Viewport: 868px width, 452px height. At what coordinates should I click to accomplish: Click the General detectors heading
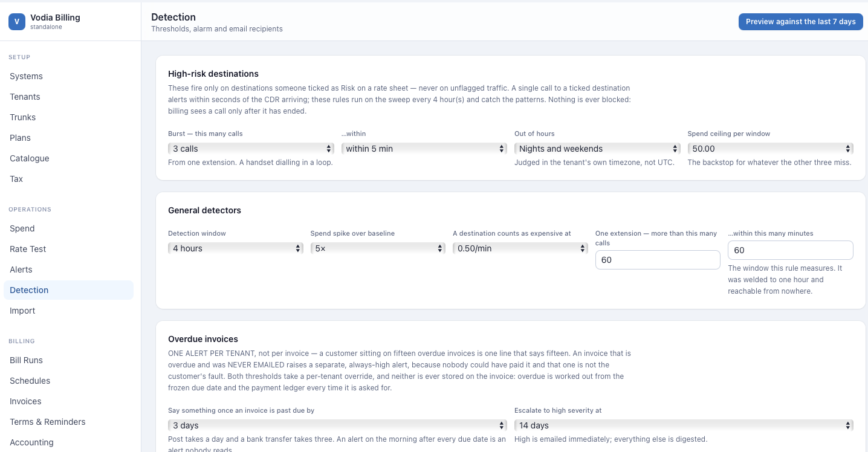pyautogui.click(x=204, y=210)
